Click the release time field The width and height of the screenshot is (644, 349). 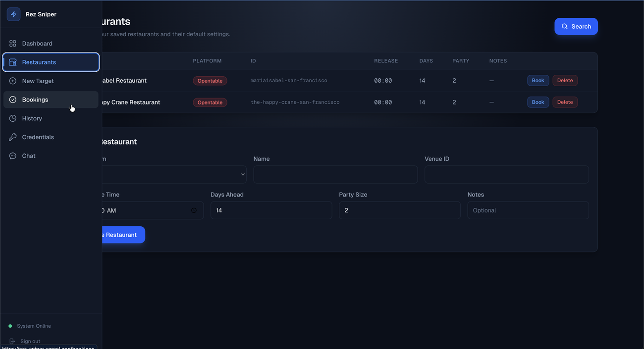pyautogui.click(x=153, y=210)
